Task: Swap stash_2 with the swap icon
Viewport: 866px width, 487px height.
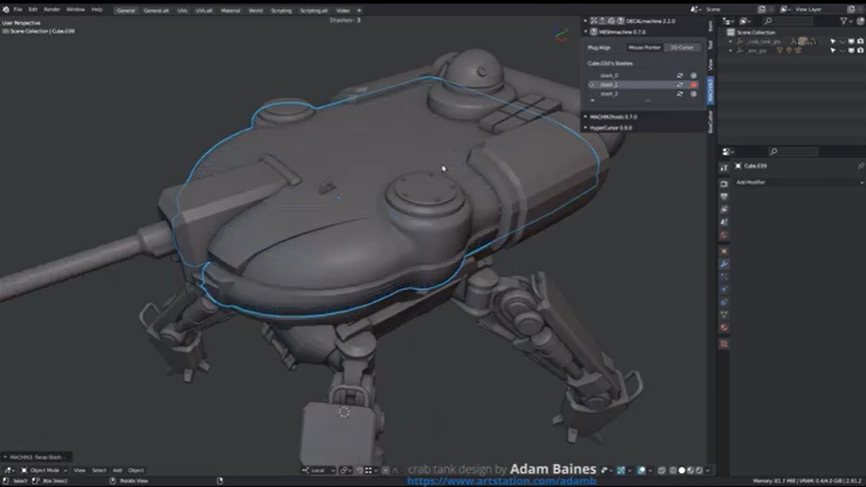Action: 680,94
